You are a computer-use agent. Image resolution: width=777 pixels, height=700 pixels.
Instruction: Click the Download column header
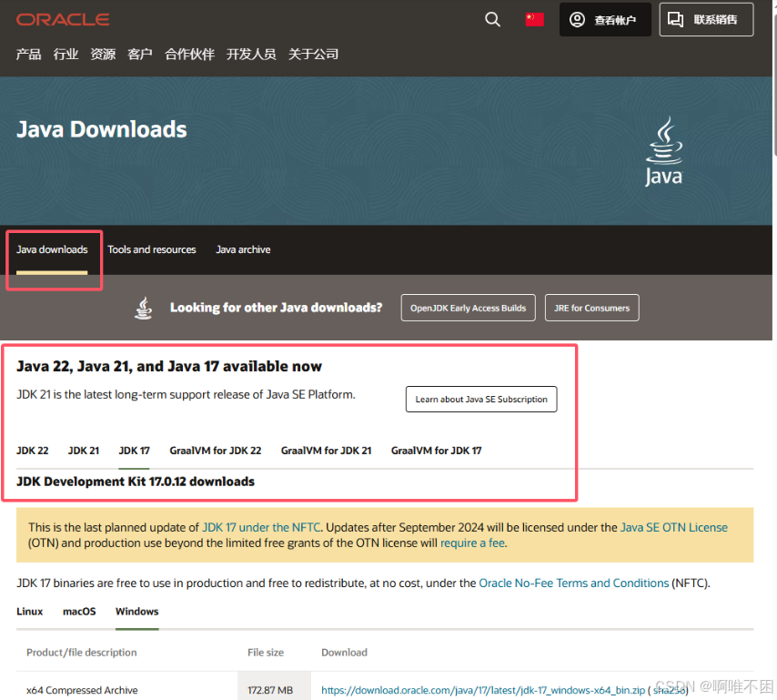(345, 653)
